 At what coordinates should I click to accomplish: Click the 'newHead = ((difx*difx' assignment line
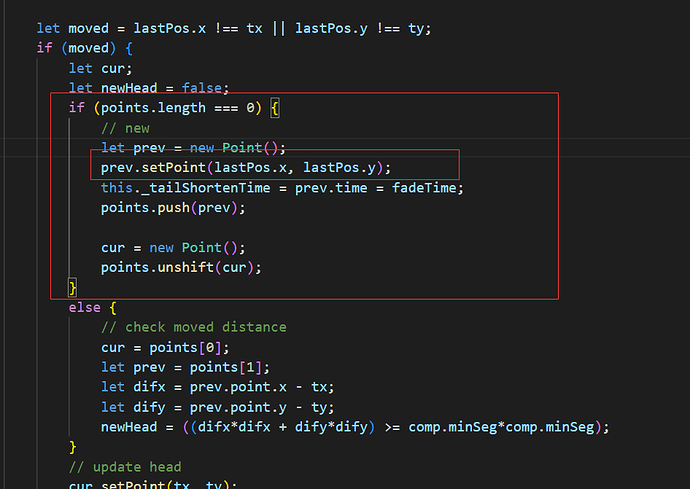[355, 427]
